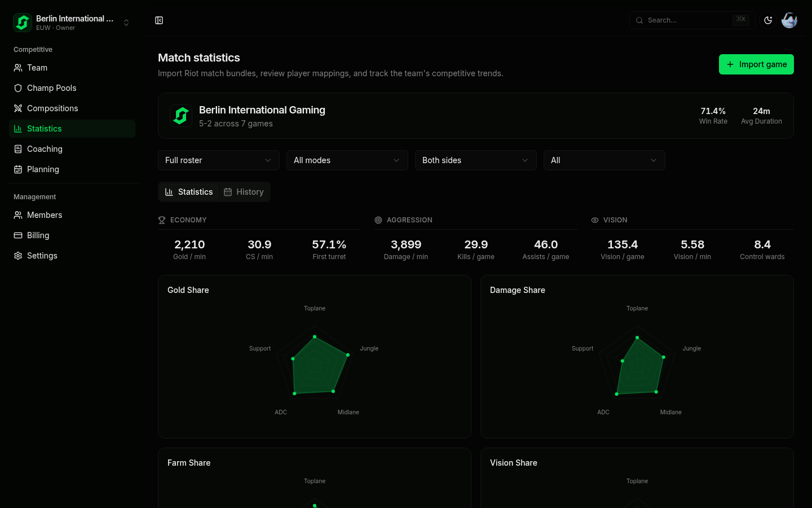812x508 pixels.
Task: Click the 5-2 across 7 games text
Action: coord(236,124)
